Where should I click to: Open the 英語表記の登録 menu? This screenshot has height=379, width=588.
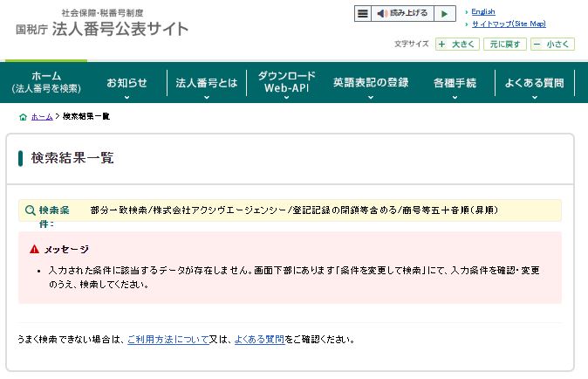point(371,83)
